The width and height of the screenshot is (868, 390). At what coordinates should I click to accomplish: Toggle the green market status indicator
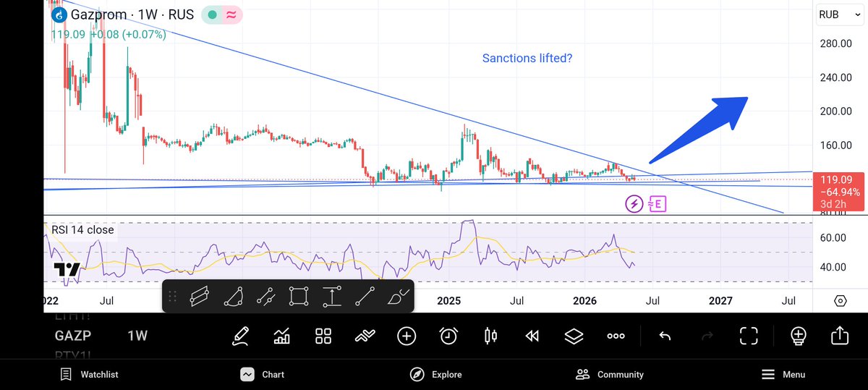pos(211,14)
